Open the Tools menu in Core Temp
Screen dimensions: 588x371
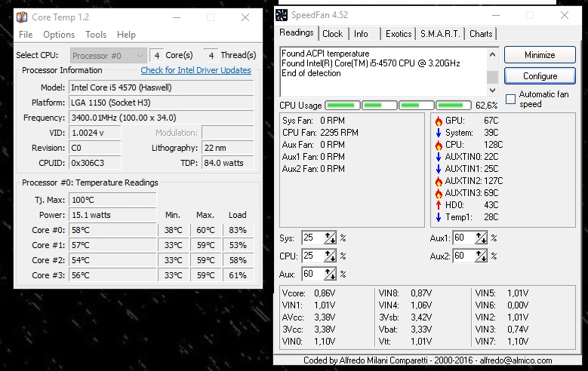[x=96, y=35]
